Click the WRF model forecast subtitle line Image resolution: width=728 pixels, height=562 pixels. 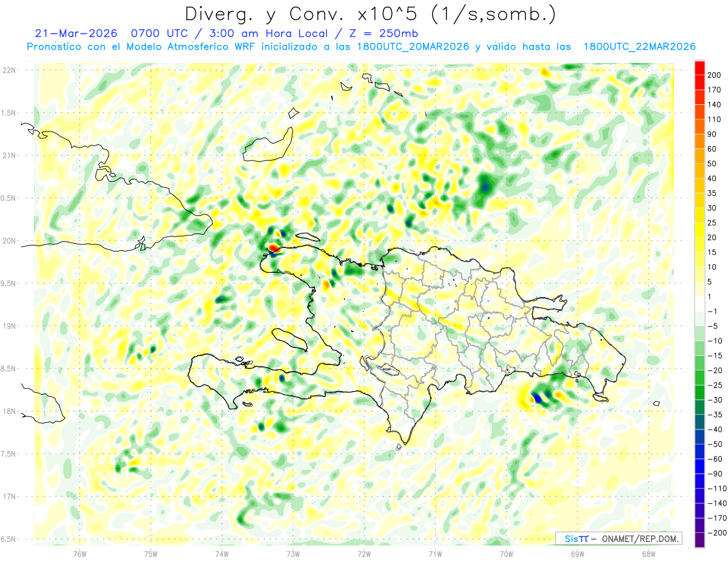click(x=361, y=47)
